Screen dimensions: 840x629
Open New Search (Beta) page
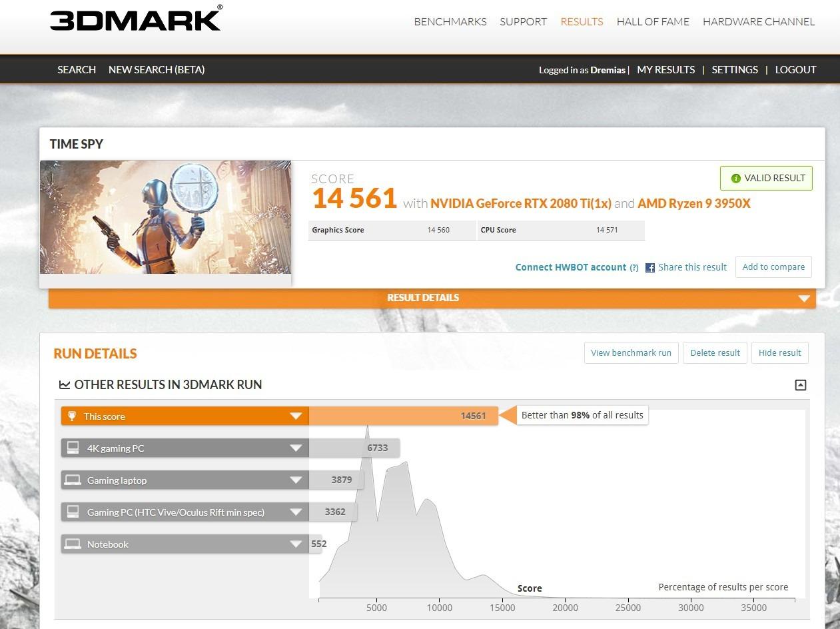pos(157,69)
